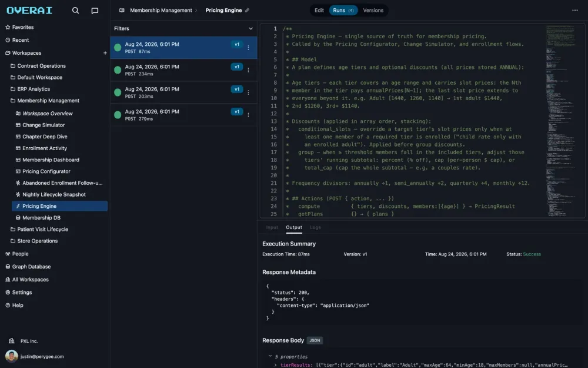Image resolution: width=588 pixels, height=368 pixels.
Task: Select the run with POST 279ms
Action: (x=183, y=115)
